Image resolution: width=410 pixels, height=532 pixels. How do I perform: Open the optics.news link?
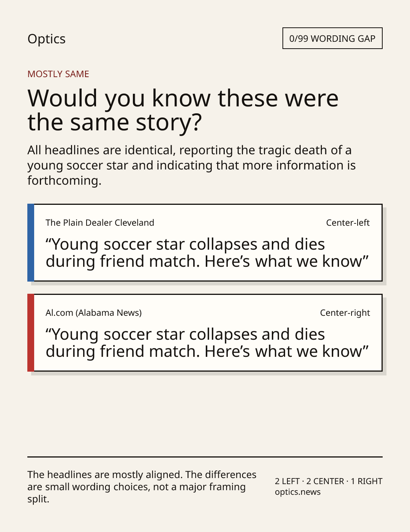pos(298,492)
